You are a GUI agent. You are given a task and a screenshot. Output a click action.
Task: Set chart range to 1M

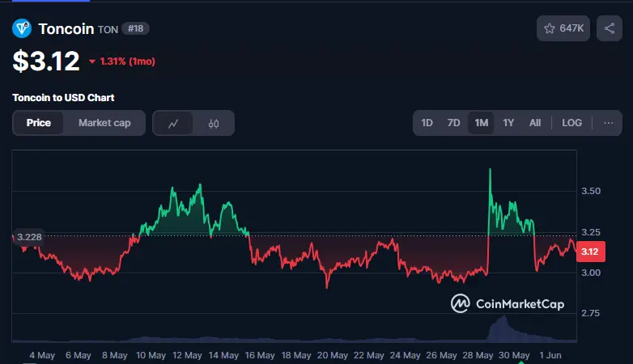click(x=481, y=123)
